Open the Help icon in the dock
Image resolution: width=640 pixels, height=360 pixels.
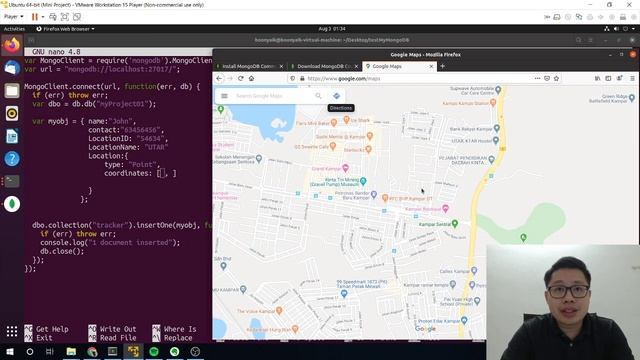12,158
